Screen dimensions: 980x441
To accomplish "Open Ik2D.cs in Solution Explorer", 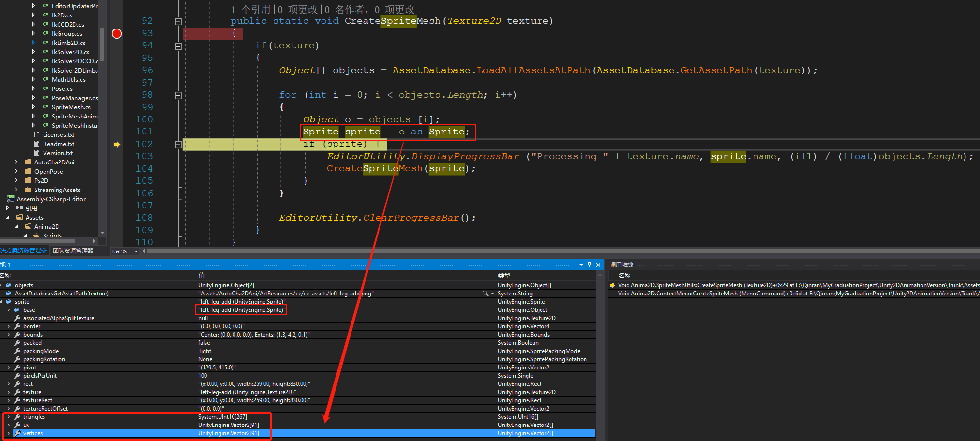I will tap(61, 15).
